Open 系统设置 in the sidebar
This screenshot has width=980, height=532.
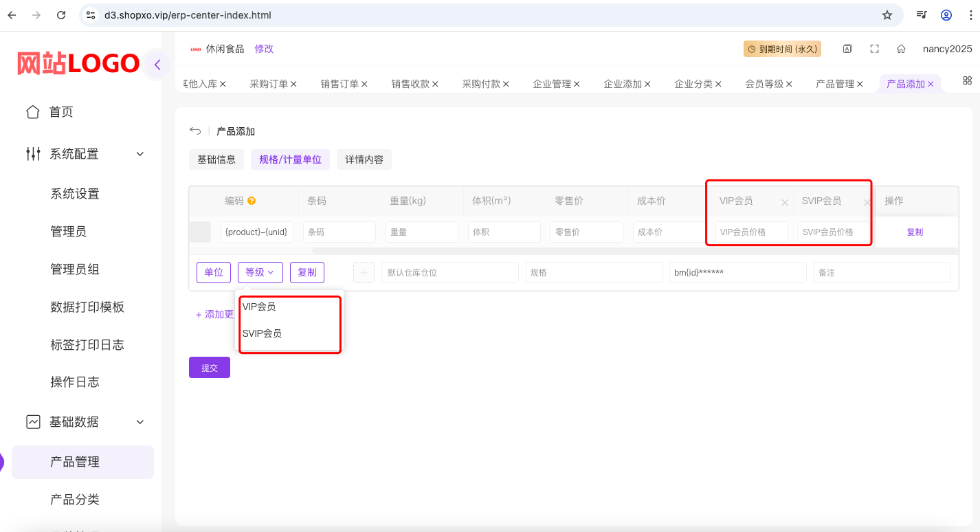[75, 194]
